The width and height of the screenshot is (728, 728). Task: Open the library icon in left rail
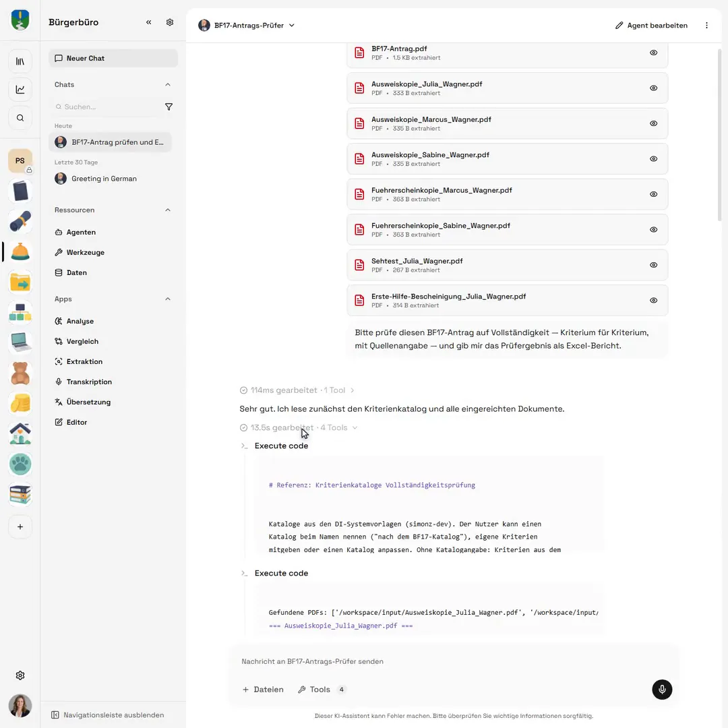(20, 61)
